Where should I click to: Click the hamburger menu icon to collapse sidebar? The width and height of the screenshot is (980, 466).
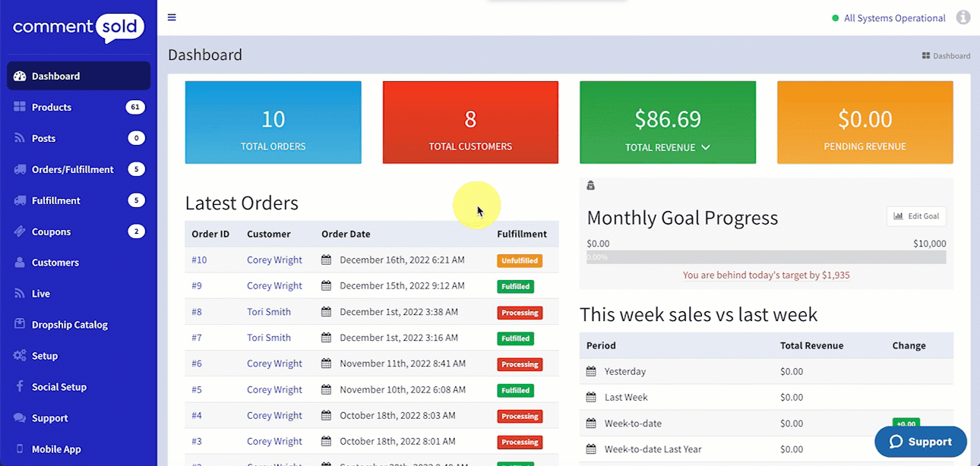click(x=172, y=17)
